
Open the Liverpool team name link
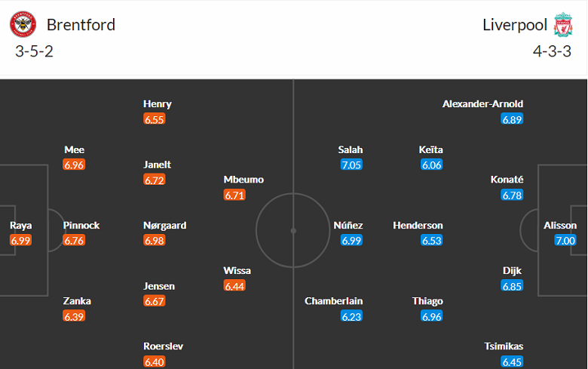[x=515, y=24]
